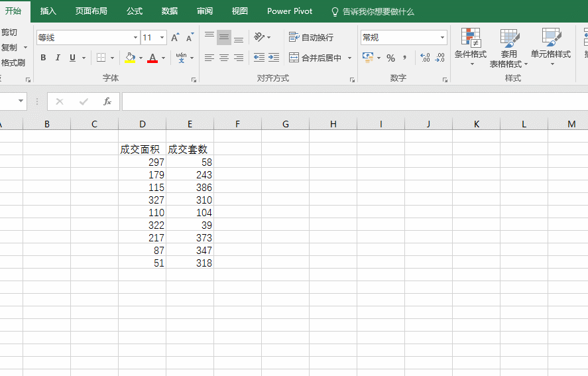Click the text orientation icon
This screenshot has height=376, width=588.
click(x=259, y=37)
